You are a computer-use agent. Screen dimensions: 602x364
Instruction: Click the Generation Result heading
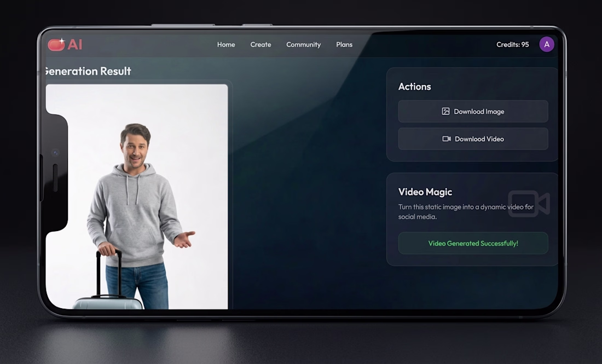coord(88,71)
